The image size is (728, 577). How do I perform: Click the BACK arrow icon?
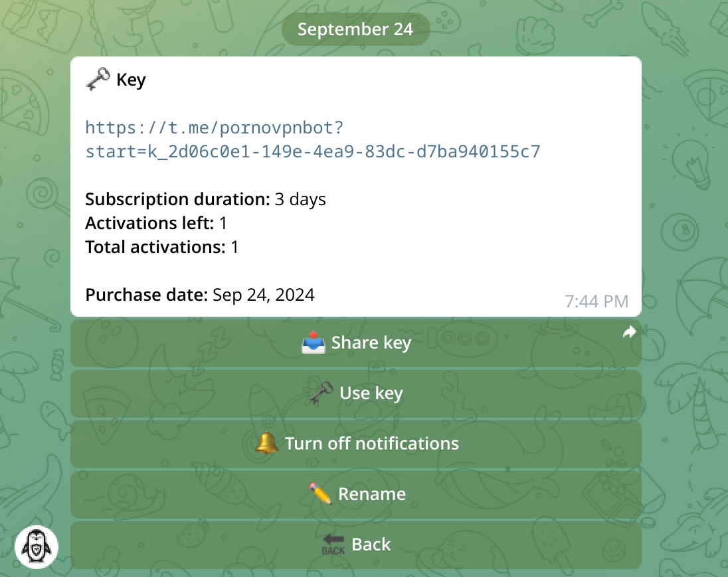333,544
